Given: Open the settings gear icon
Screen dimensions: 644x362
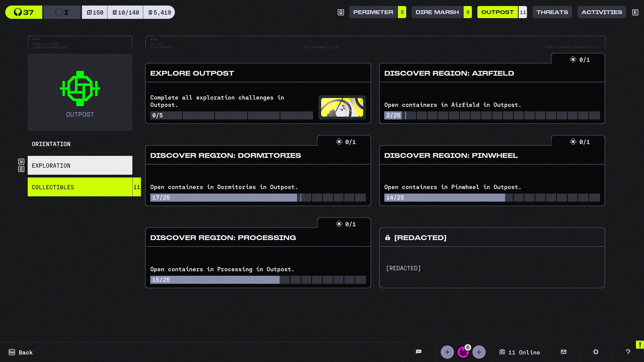Looking at the screenshot, I should click(596, 352).
